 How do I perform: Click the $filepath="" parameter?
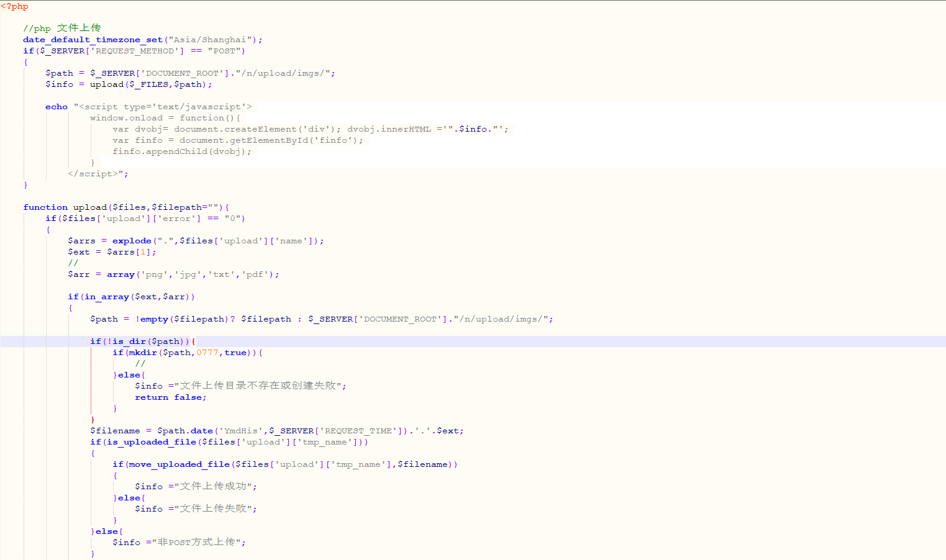pyautogui.click(x=184, y=207)
